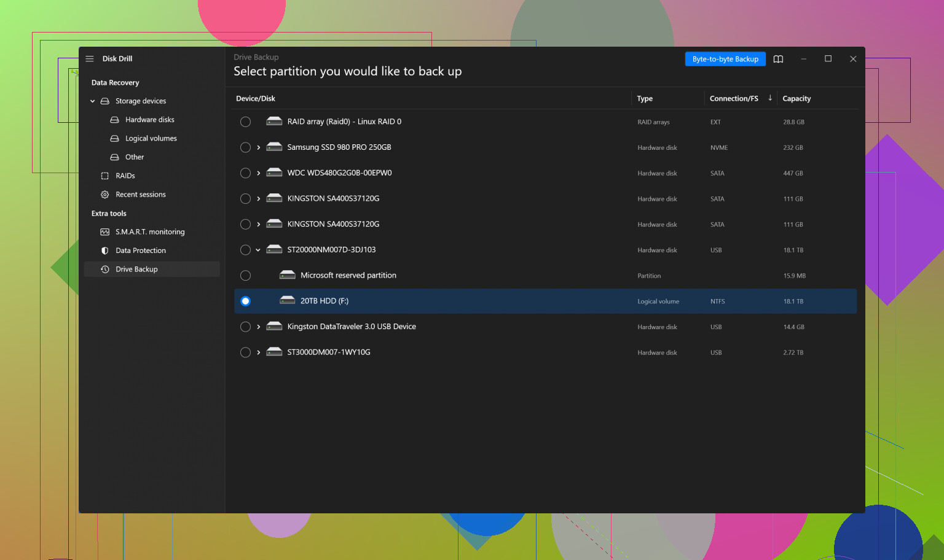Click the sort arrow beside Connection/FS
Viewport: 944px width, 560px height.
coord(770,98)
